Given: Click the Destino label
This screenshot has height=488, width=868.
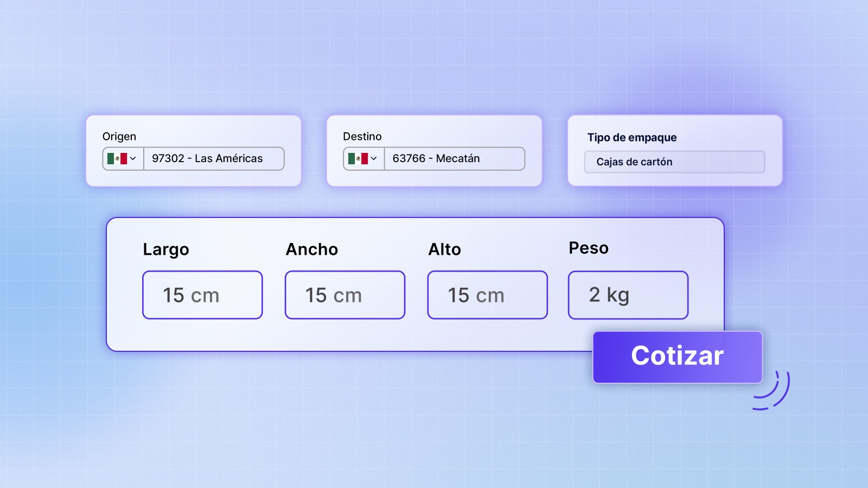Looking at the screenshot, I should [362, 137].
